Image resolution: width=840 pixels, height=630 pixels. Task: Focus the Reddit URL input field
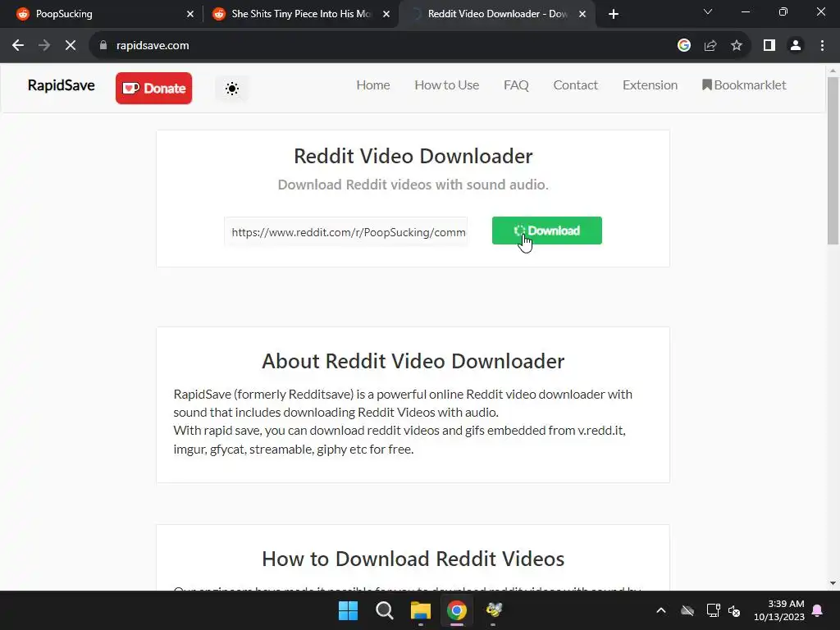point(346,232)
